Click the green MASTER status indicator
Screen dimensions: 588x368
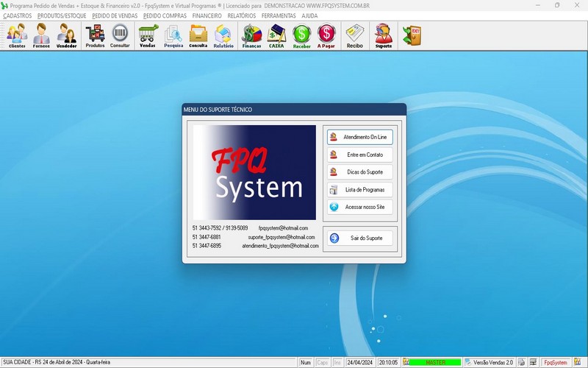coord(435,363)
